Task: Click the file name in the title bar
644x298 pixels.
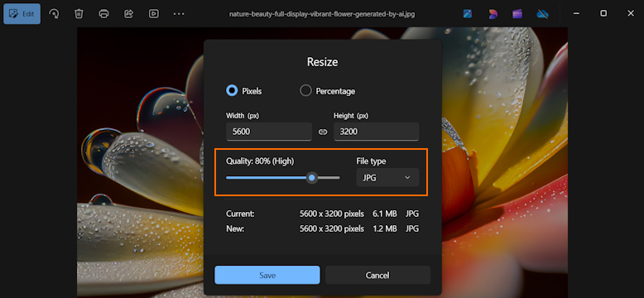Action: 322,14
